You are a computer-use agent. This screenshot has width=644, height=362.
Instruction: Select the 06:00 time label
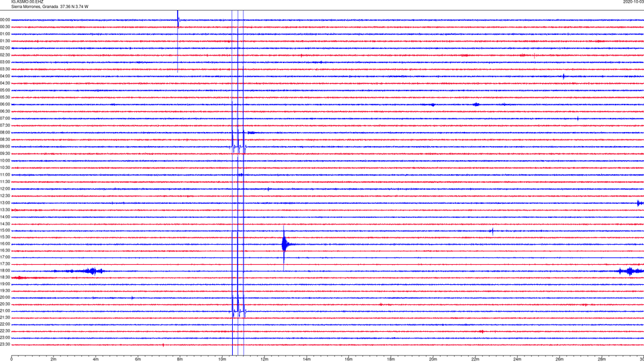pyautogui.click(x=5, y=105)
